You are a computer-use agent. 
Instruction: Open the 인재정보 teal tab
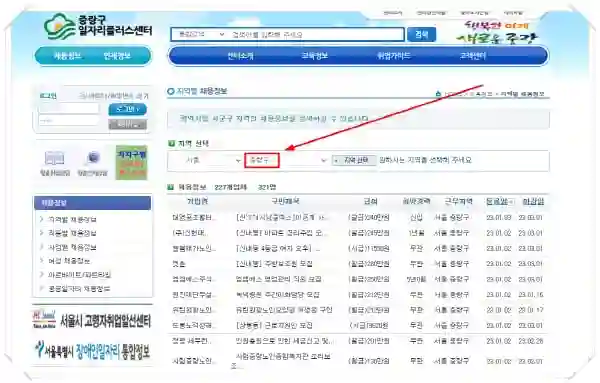pos(117,56)
